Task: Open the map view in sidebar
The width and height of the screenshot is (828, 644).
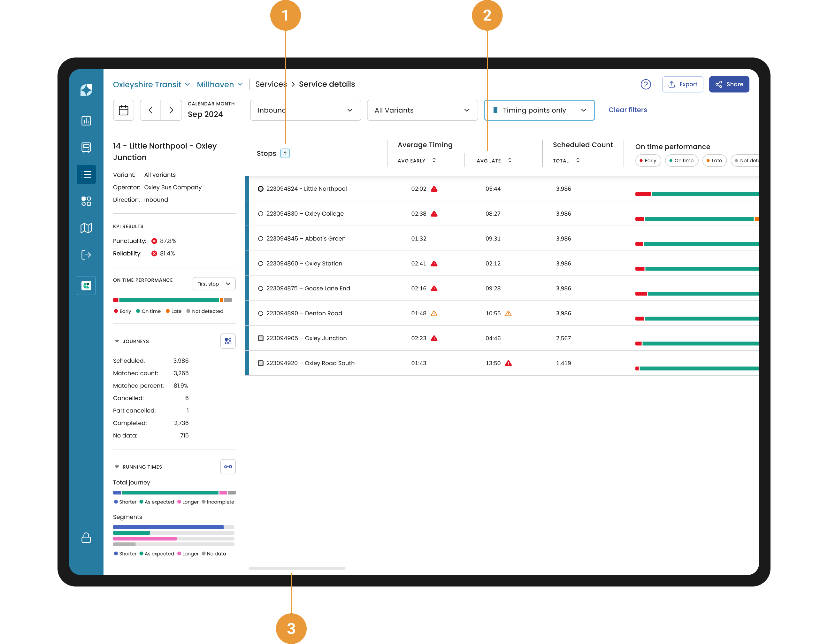Action: point(86,228)
